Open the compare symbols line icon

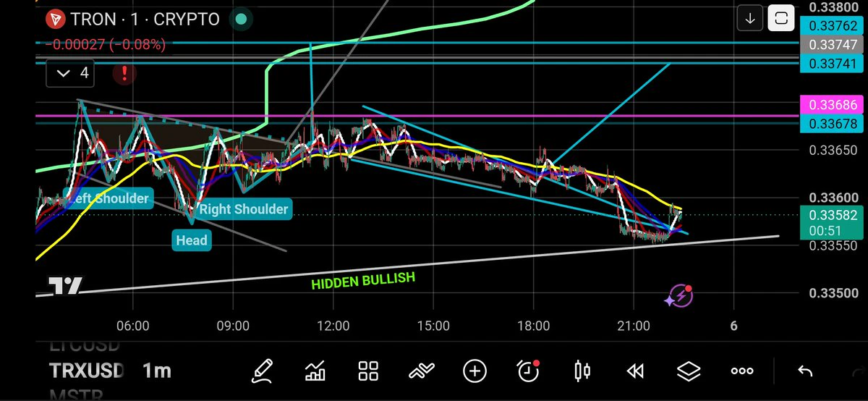pyautogui.click(x=421, y=371)
